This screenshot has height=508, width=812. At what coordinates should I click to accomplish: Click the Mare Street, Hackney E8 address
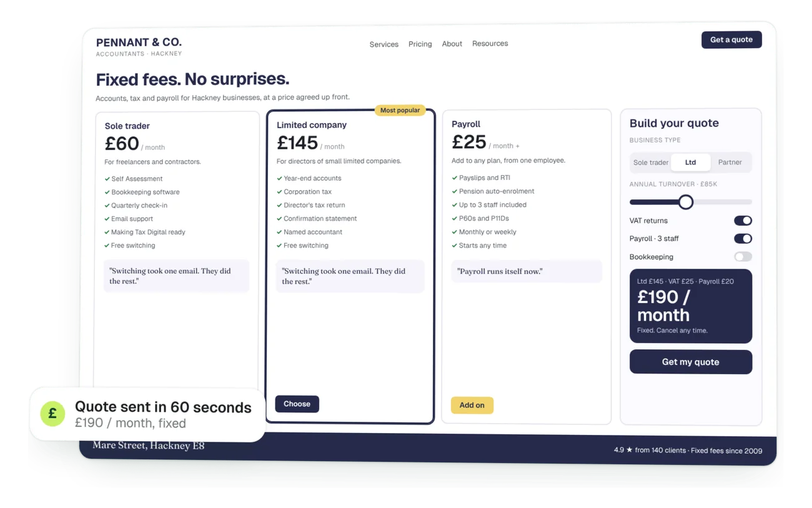click(x=149, y=446)
